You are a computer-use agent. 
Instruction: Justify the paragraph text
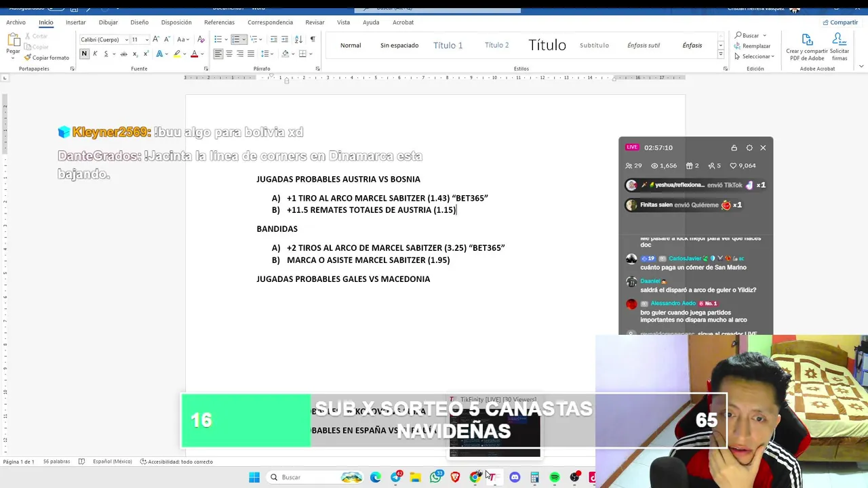coord(250,54)
